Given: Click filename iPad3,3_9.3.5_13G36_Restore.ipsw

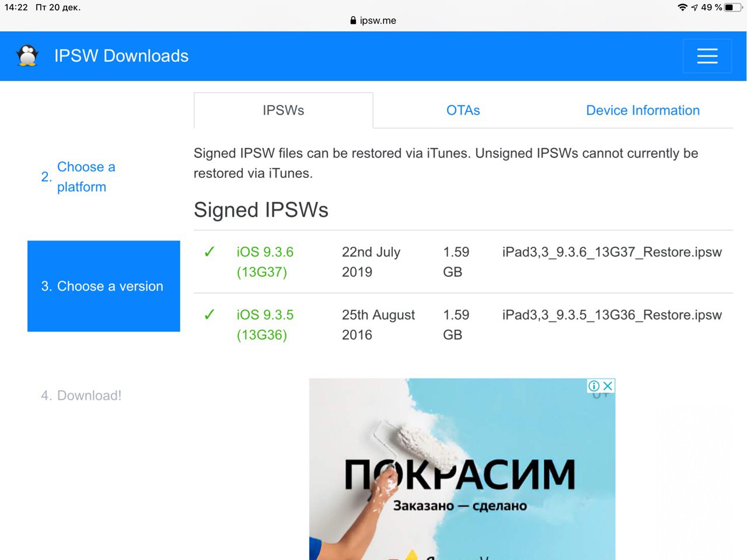Looking at the screenshot, I should [612, 315].
